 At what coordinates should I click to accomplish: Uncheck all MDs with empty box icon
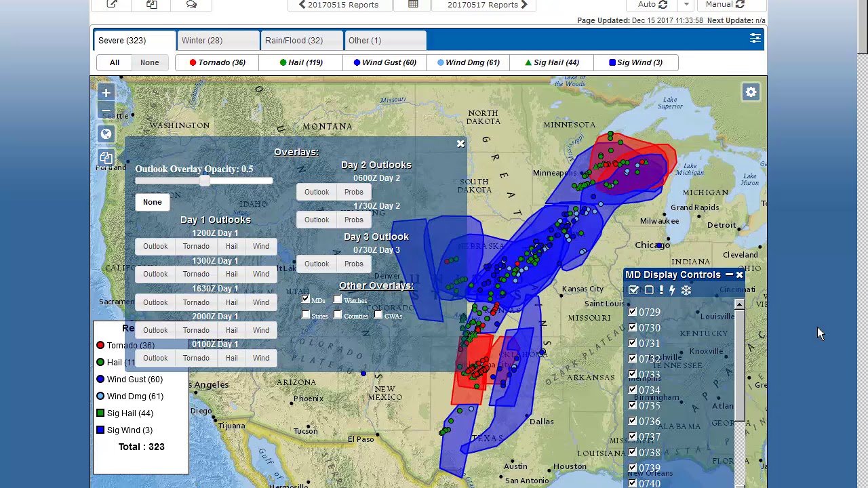click(x=648, y=290)
